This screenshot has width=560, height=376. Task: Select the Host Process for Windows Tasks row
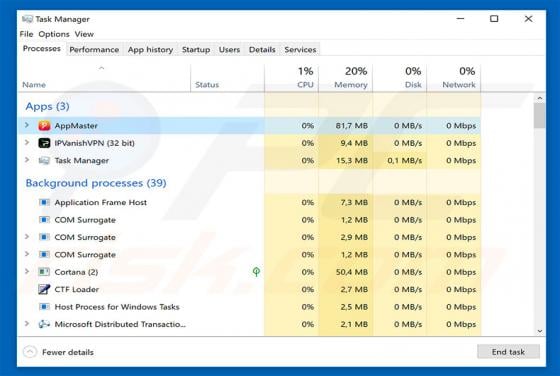249,307
